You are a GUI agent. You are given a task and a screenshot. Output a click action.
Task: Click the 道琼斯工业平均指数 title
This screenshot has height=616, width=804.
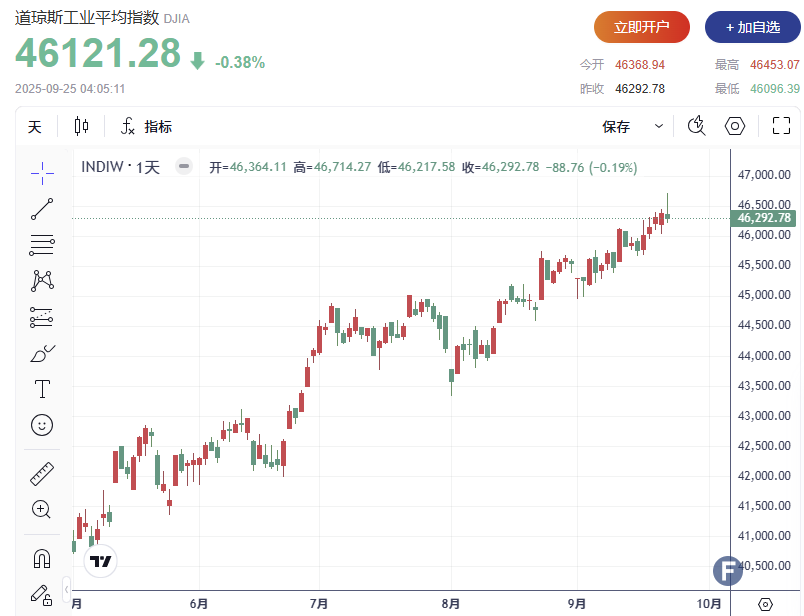click(x=87, y=17)
